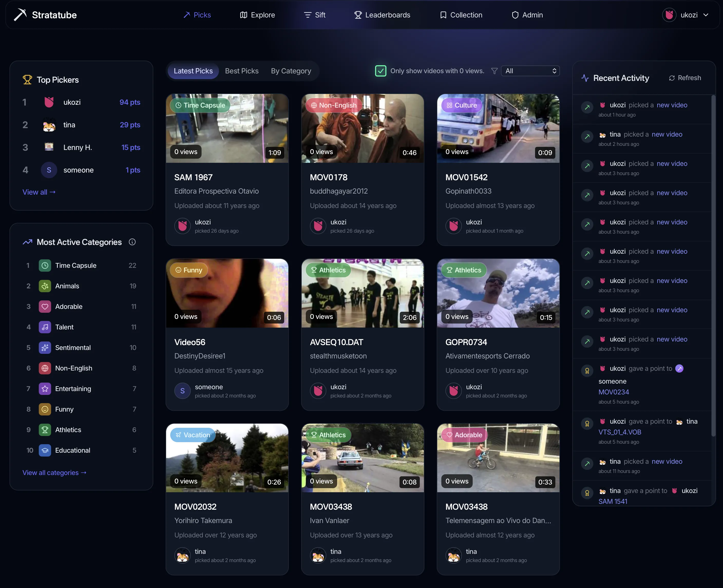
Task: Open the GOPR0734 video thumbnail
Action: tap(498, 293)
